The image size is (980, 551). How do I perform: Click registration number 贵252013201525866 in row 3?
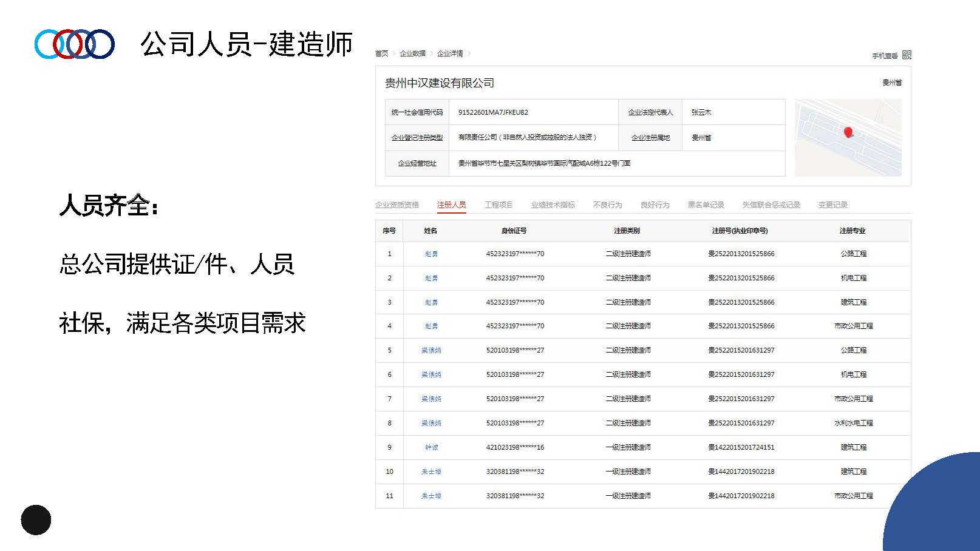[x=741, y=302]
